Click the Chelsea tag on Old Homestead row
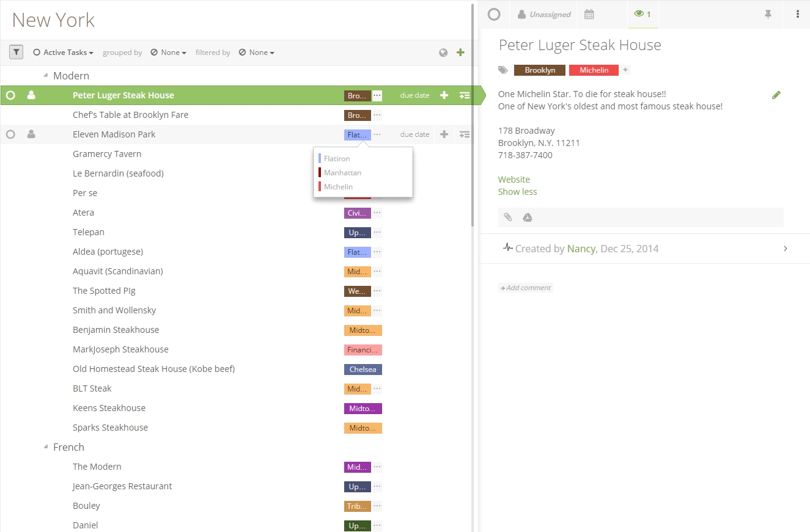 point(363,370)
